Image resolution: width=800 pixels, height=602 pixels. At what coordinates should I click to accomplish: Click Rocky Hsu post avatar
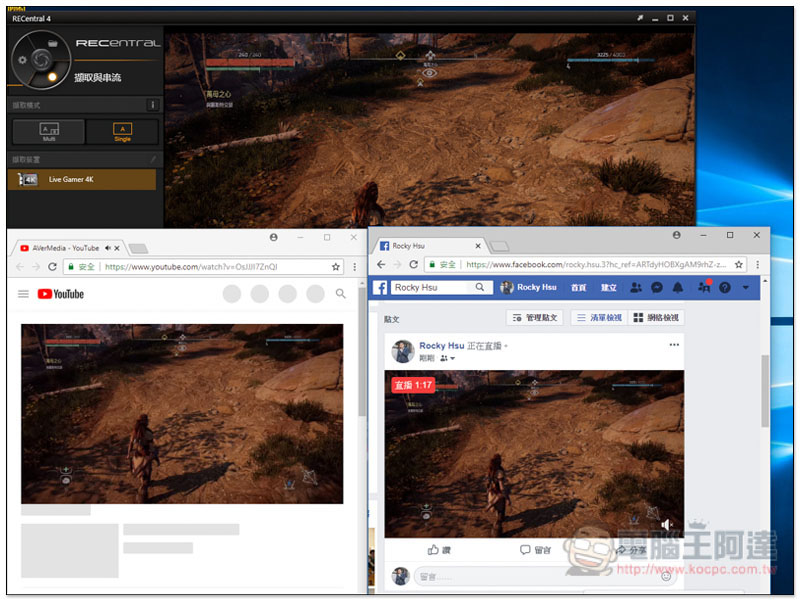[403, 352]
